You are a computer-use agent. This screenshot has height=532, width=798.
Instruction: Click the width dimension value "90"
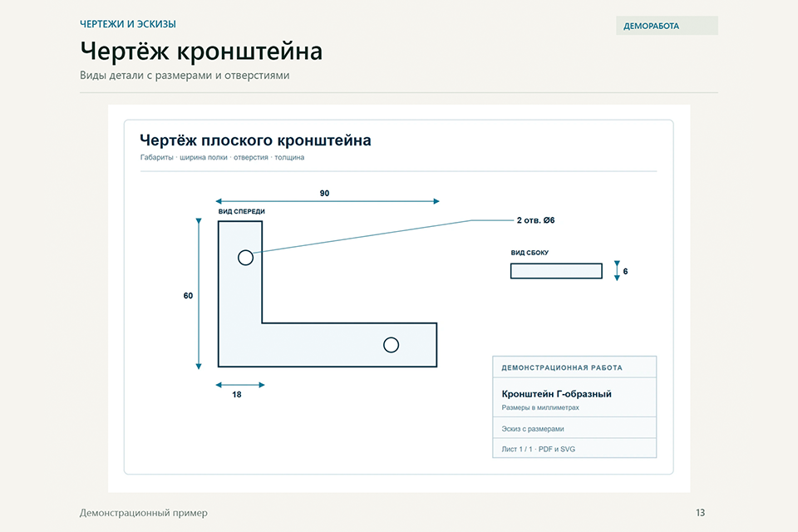(325, 194)
